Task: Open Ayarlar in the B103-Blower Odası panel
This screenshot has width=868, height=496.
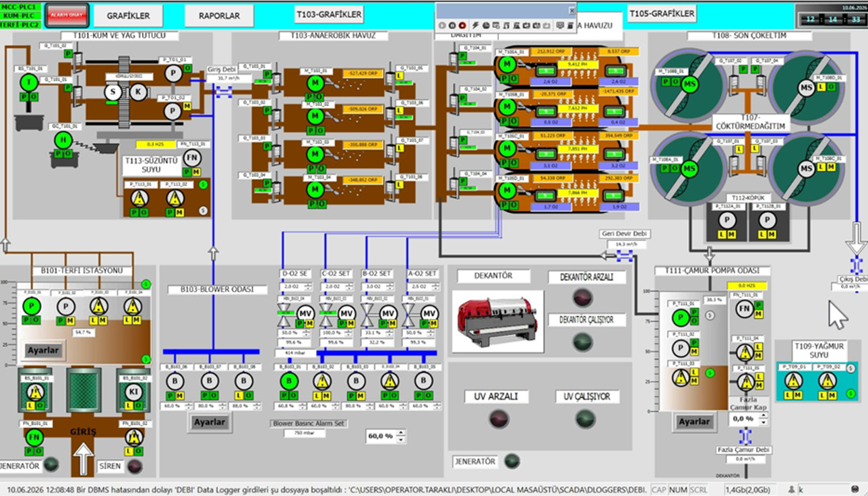Action: click(x=208, y=423)
